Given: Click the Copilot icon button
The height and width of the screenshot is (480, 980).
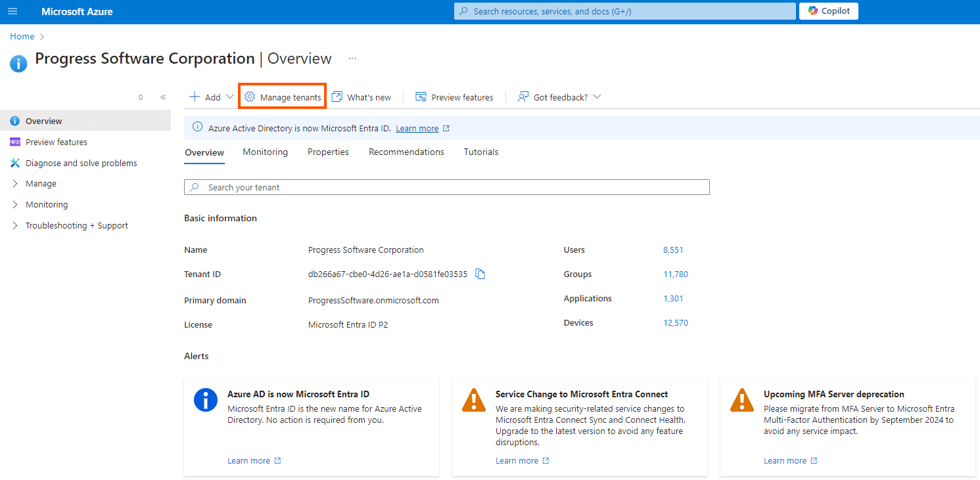Looking at the screenshot, I should [828, 11].
